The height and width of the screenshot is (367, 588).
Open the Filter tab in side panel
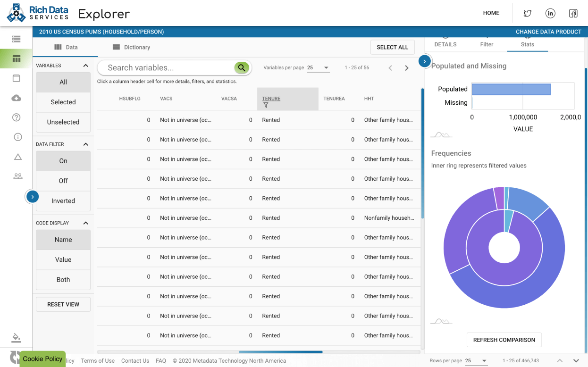tap(487, 44)
